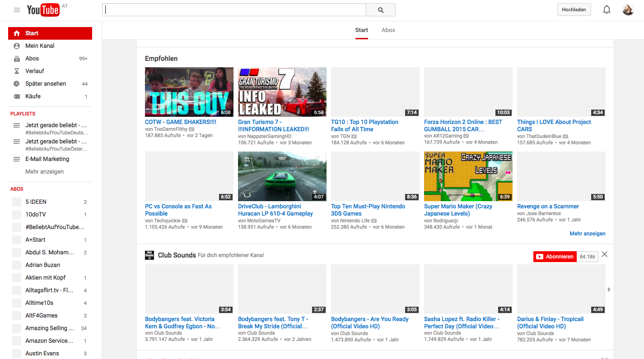
Task: Switch to the Abos tab
Action: coord(388,30)
